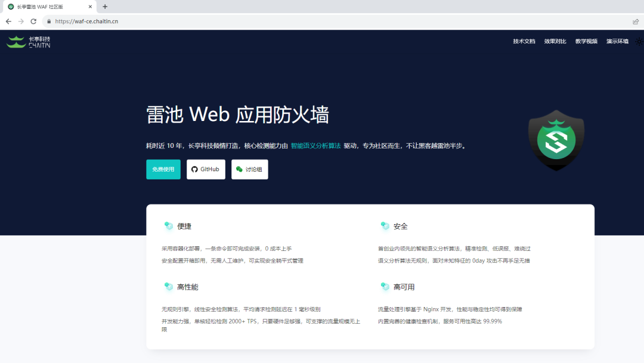Open 演示环境 in the top navigation

pyautogui.click(x=617, y=42)
